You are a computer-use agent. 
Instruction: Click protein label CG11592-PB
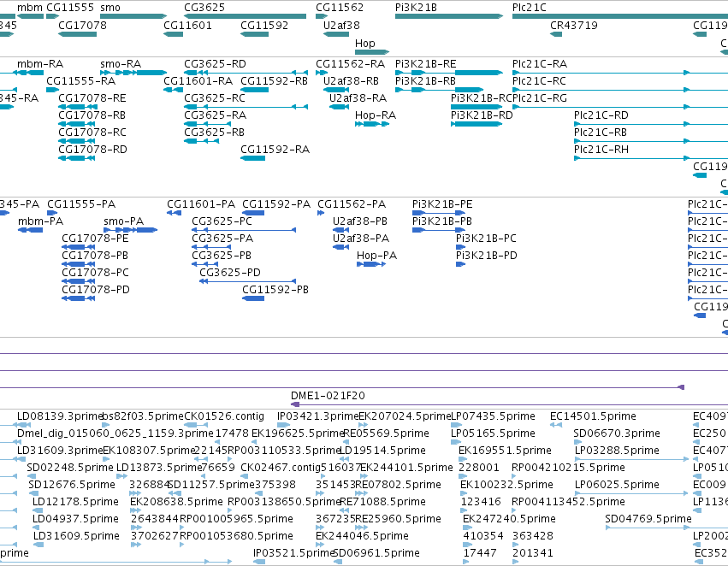(275, 290)
